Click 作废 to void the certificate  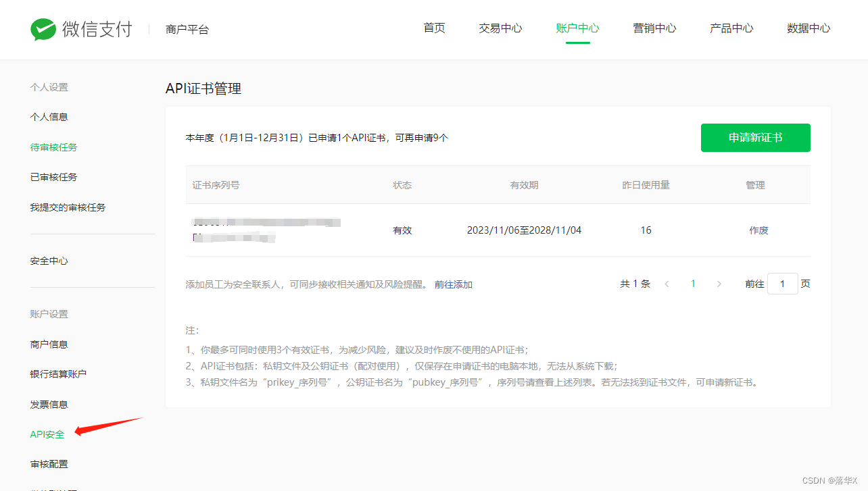point(758,230)
